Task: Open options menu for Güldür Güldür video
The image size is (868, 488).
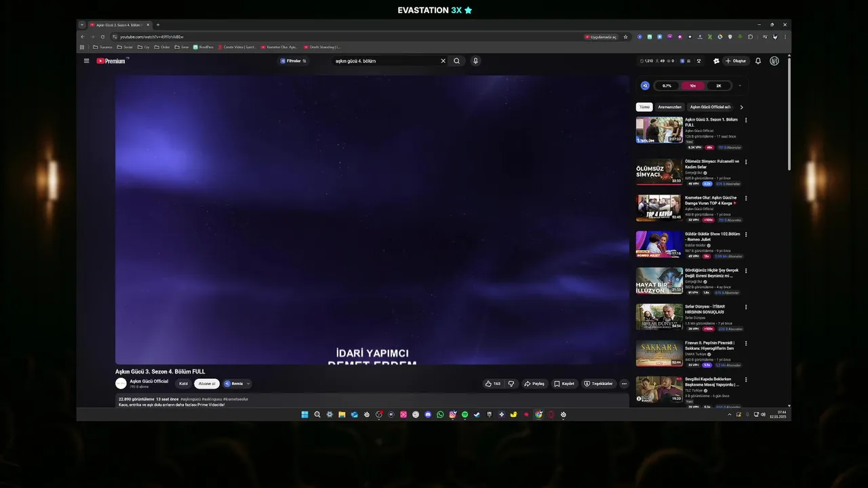Action: (746, 235)
